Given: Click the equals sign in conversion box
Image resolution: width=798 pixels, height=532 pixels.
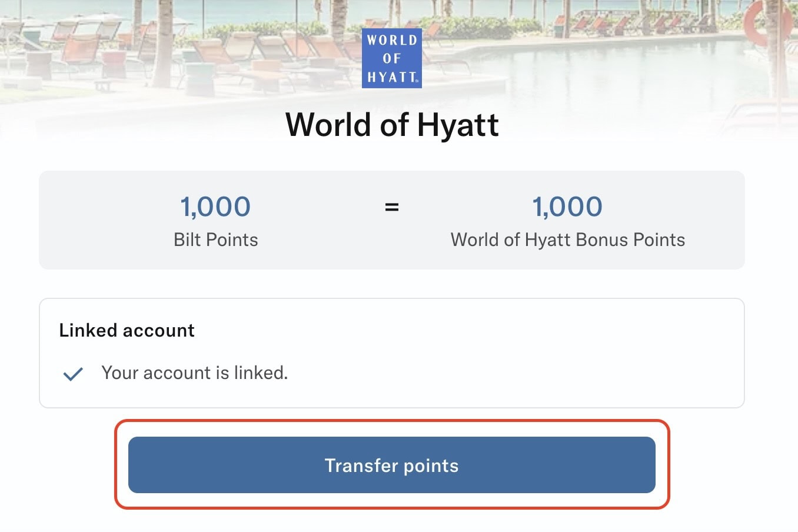Looking at the screenshot, I should 392,207.
